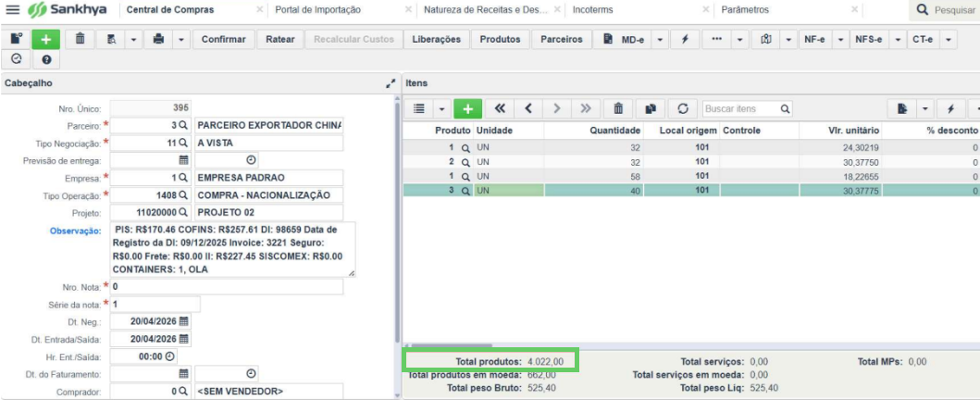
Task: Open the Tipo Operação lookup magnifier
Action: click(x=182, y=195)
